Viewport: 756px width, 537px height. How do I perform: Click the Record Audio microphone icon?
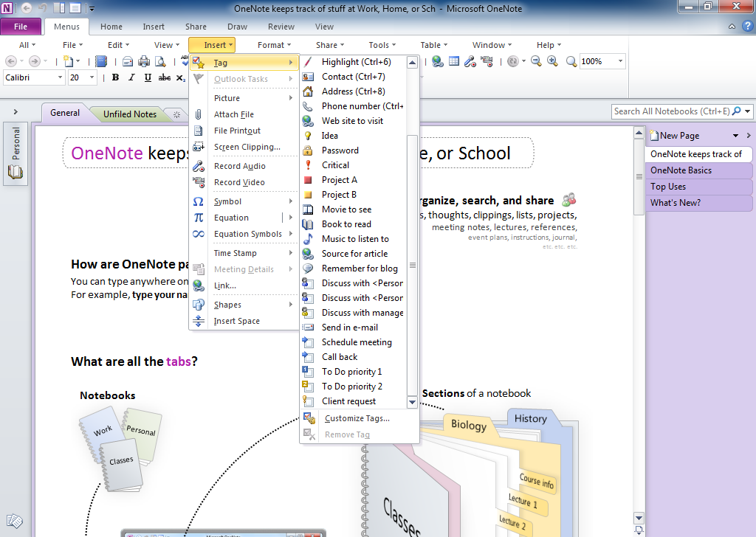[x=198, y=166]
